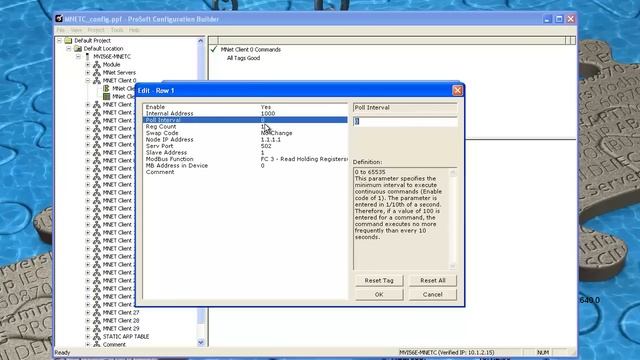The image size is (640, 360).
Task: Select the Enable row in the dialog
Action: tap(245, 107)
